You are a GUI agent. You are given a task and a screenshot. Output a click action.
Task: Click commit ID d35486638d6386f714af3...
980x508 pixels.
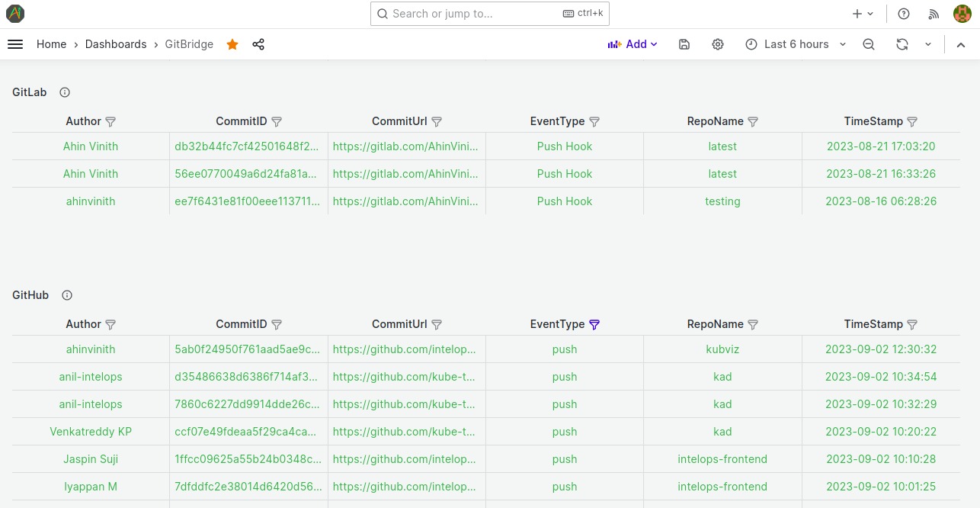point(245,377)
